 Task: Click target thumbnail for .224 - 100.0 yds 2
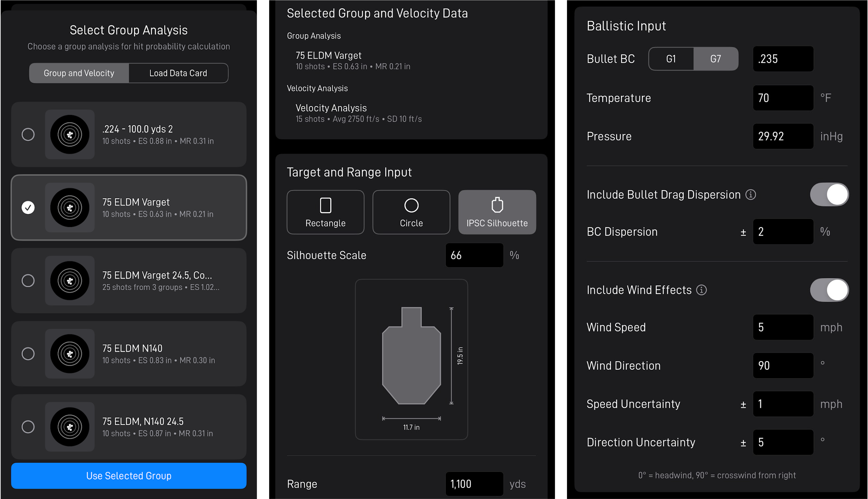[x=69, y=134]
